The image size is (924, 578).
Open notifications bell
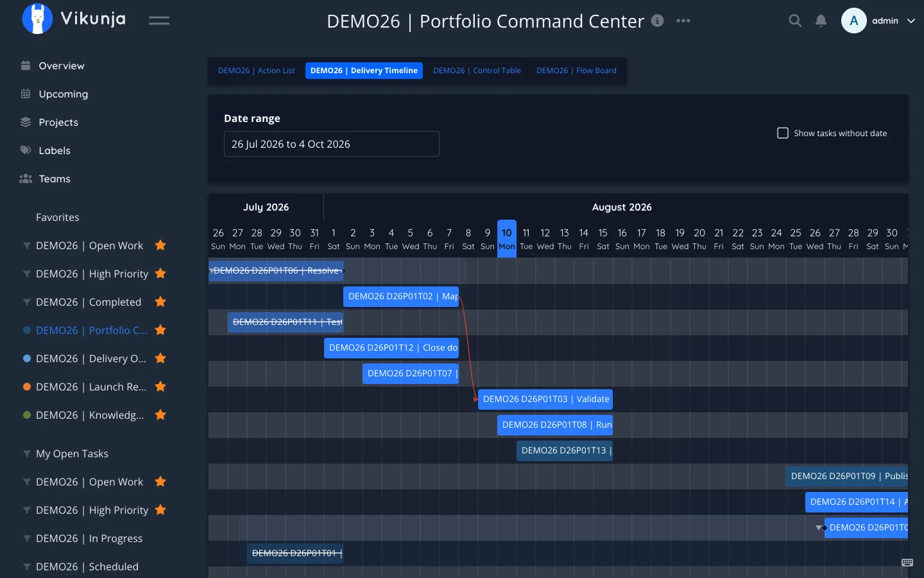[821, 21]
